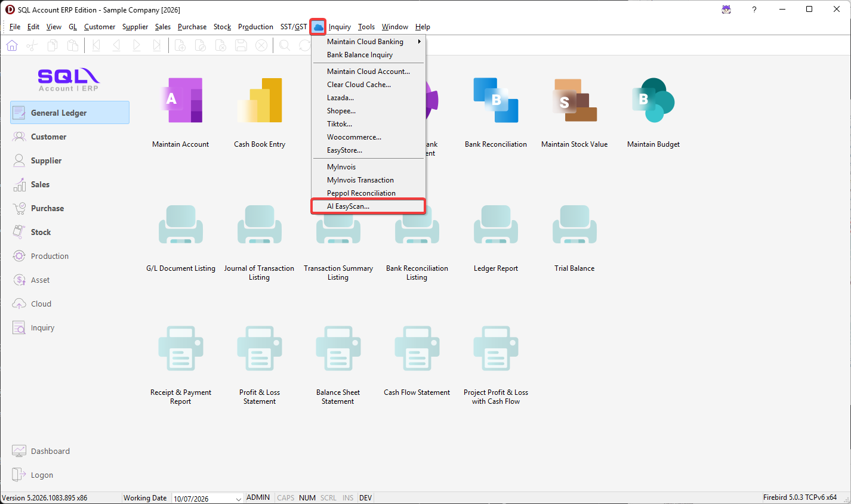Choose Maintain Cloud Account... menu entry
Screen dimensions: 851x504
pos(369,72)
